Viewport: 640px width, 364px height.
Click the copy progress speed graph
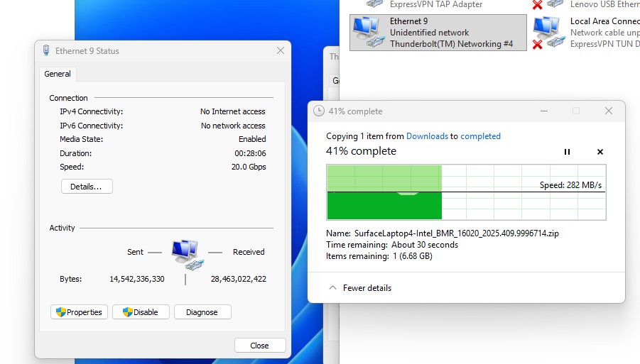coord(465,192)
